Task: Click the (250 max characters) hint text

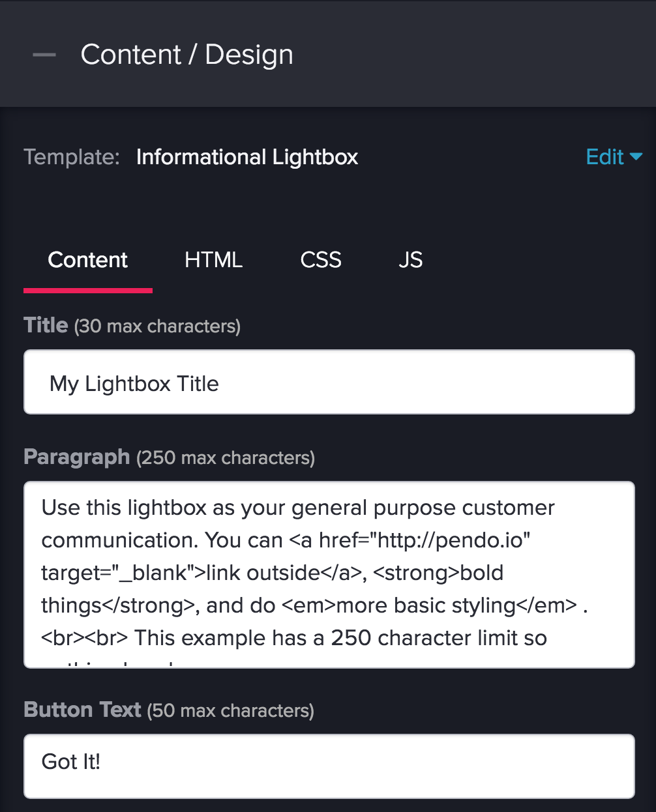Action: point(226,457)
